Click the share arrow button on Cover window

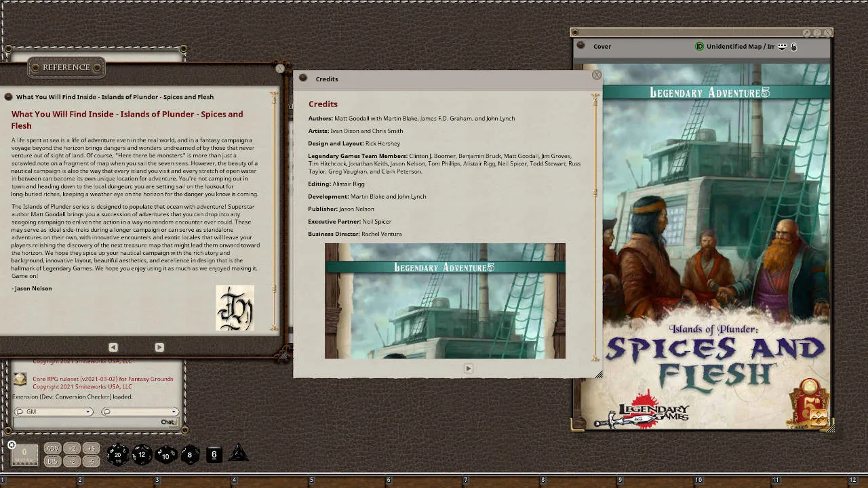(x=806, y=33)
